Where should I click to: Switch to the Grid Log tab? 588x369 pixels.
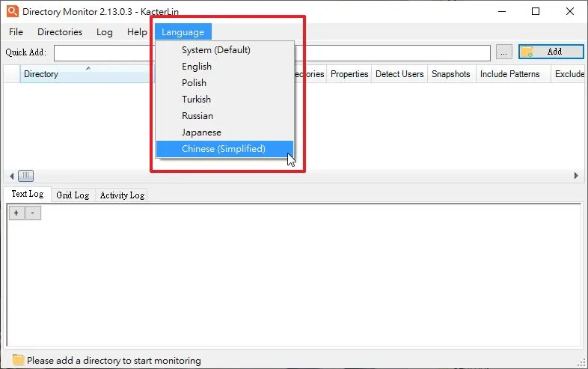[x=73, y=195]
